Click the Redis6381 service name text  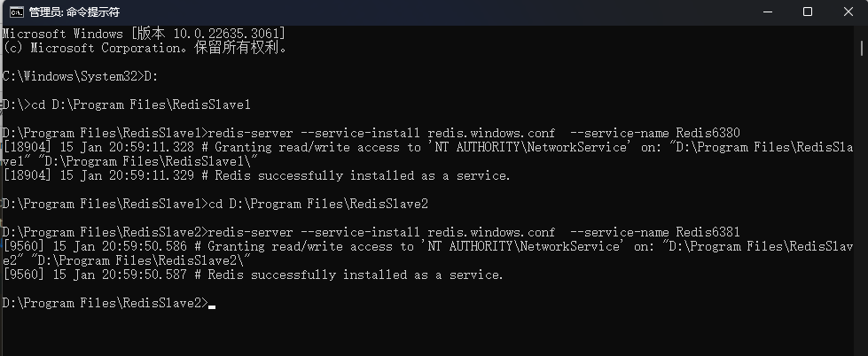(708, 232)
